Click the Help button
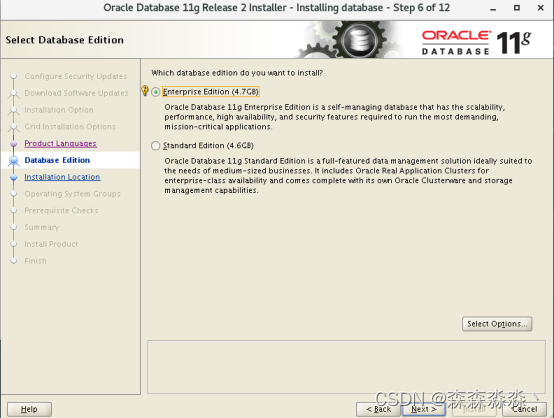 coord(29,409)
